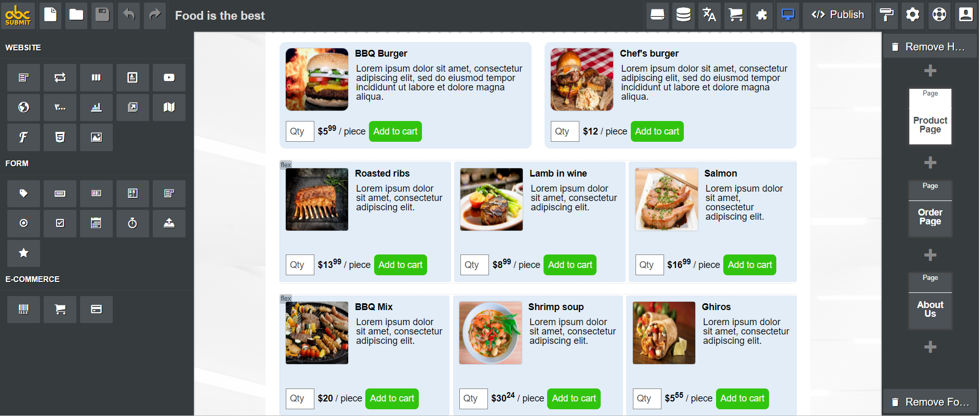
Task: Click the new file icon in toolbar
Action: click(50, 15)
